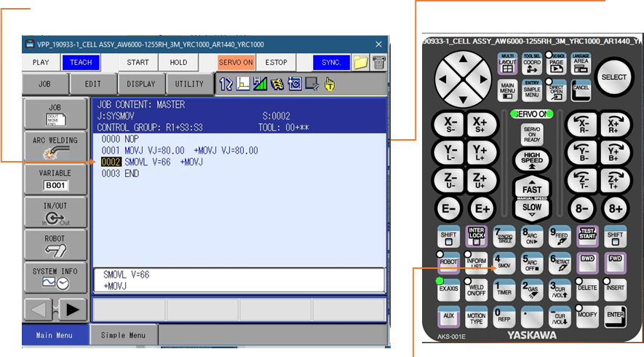644x357 pixels.
Task: Click the HOLD button
Action: (x=178, y=63)
